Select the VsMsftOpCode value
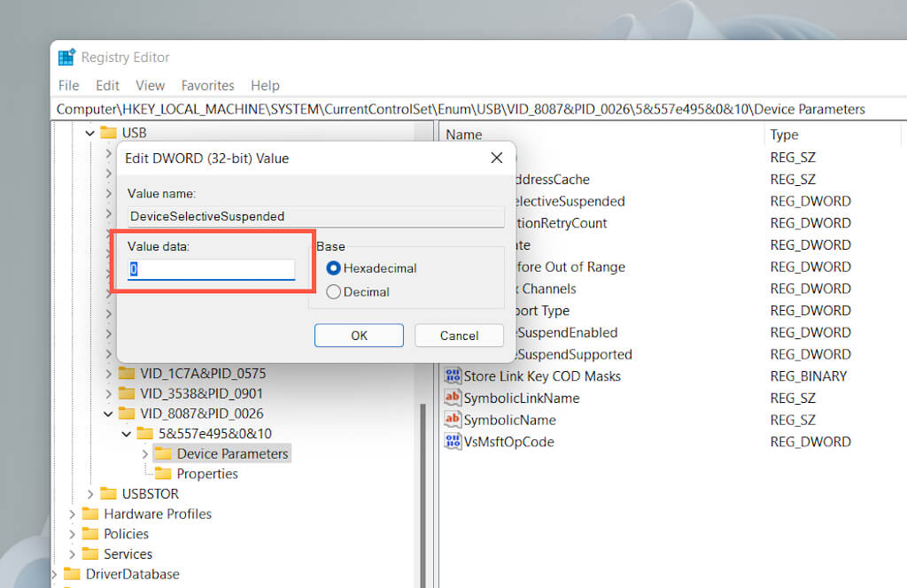Screen dimensions: 907x588 [508, 442]
